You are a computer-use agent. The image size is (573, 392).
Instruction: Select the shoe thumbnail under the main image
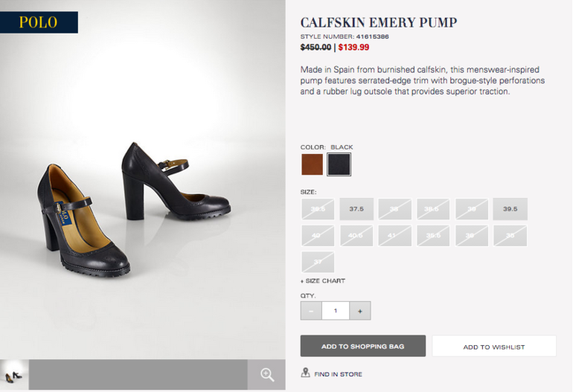[x=14, y=374]
